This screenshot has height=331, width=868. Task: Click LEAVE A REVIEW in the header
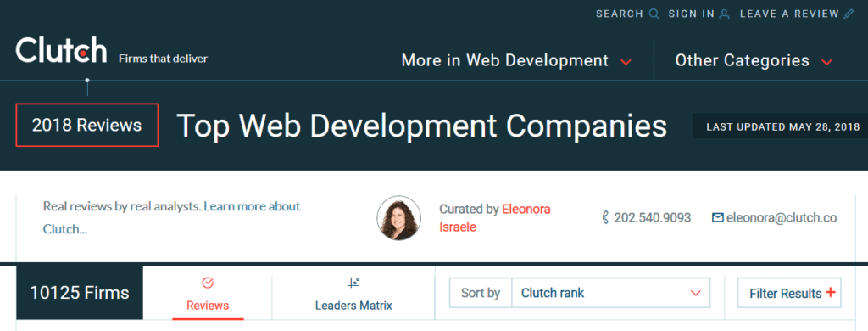click(789, 14)
